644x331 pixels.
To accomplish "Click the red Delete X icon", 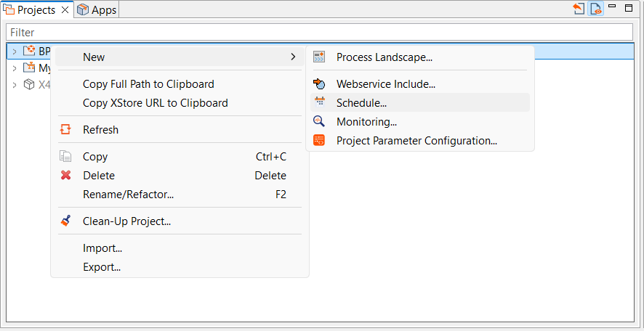I will (x=65, y=176).
